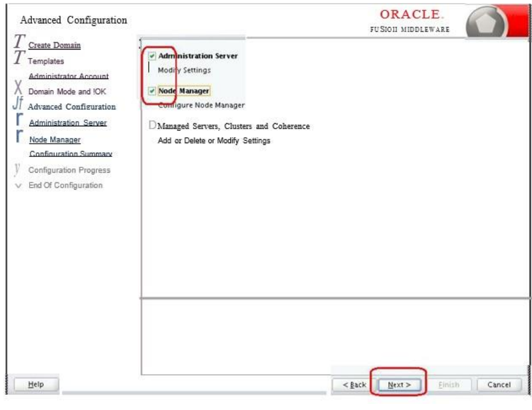Viewport: 532px width, 410px height.
Task: Open the Administrator Account step link
Action: pos(68,76)
